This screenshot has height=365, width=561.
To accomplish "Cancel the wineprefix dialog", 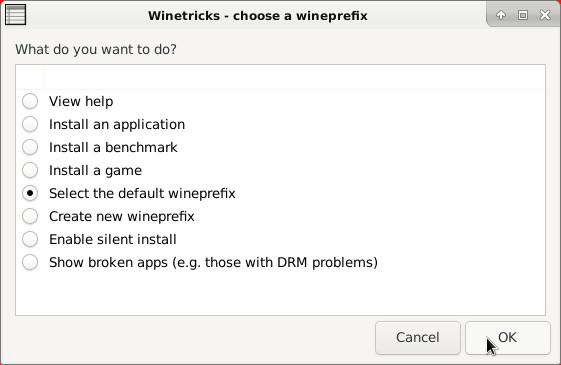I will tap(418, 338).
